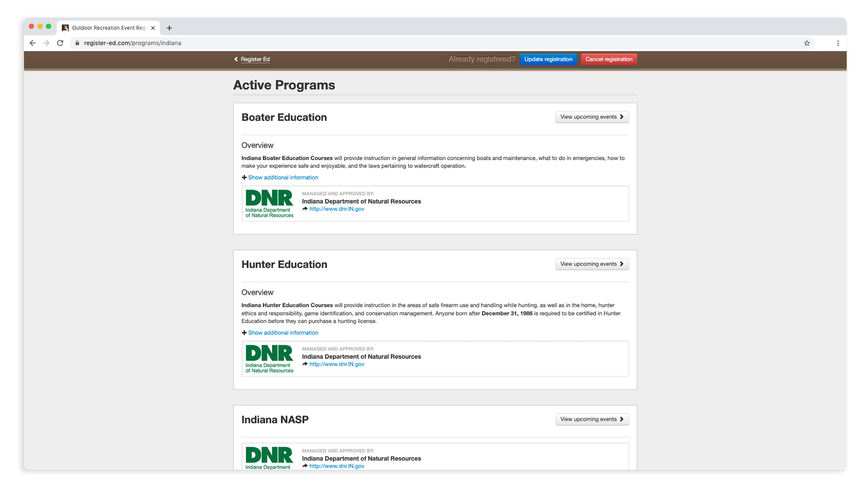Click the plus icon beside Boater additional information
This screenshot has height=486, width=868.
(x=244, y=177)
